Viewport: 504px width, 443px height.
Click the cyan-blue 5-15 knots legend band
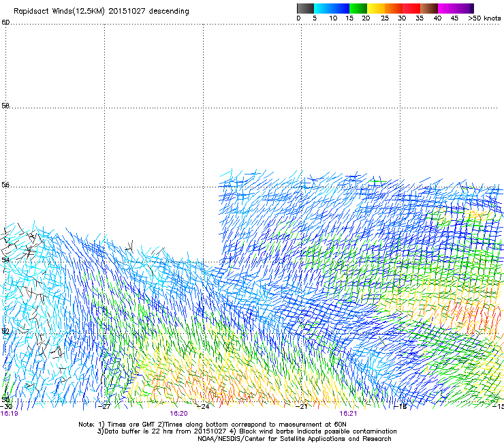click(332, 8)
